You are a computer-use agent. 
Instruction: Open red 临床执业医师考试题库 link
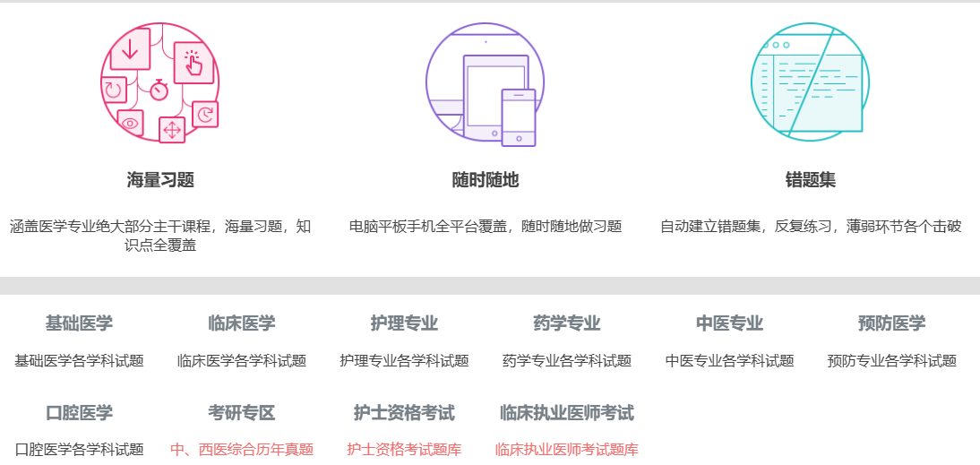point(567,450)
